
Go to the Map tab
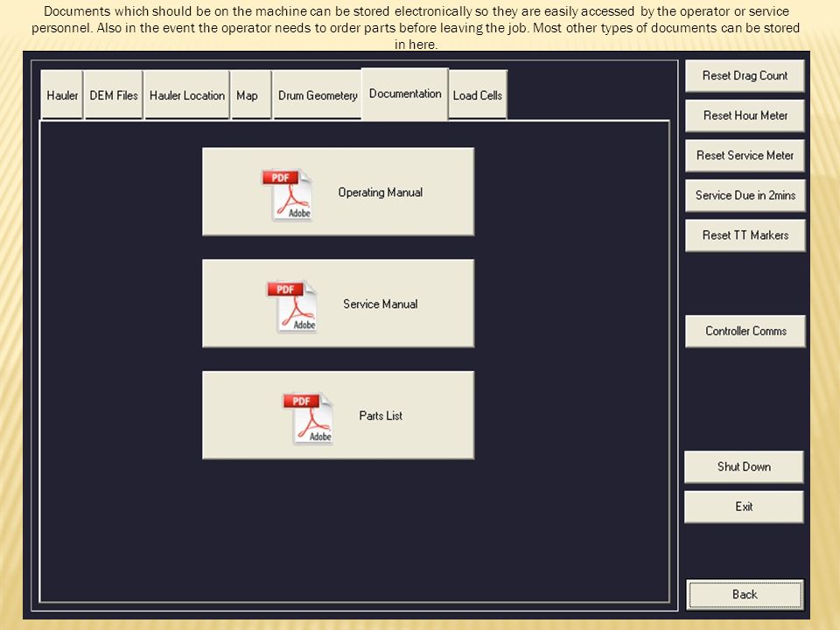251,94
